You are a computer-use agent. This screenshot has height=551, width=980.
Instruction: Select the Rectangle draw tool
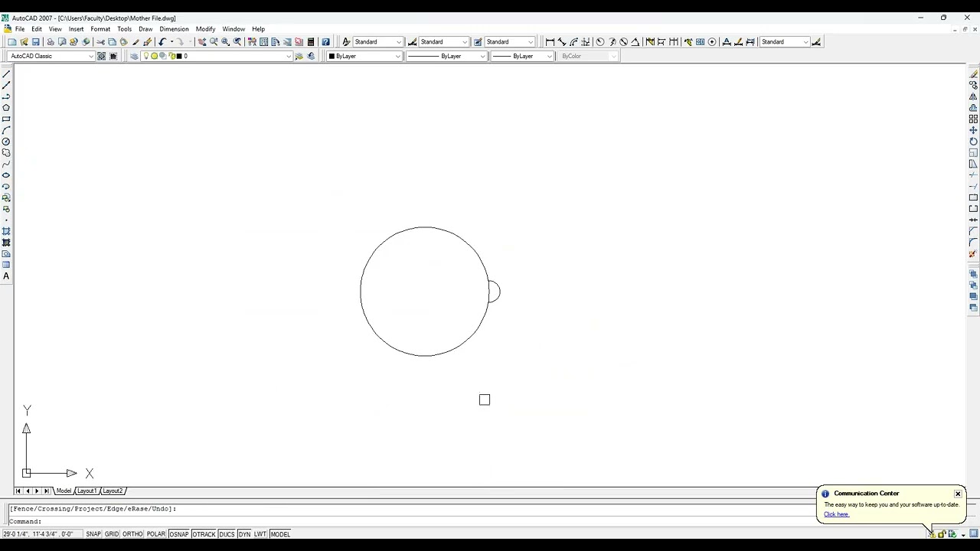6,119
